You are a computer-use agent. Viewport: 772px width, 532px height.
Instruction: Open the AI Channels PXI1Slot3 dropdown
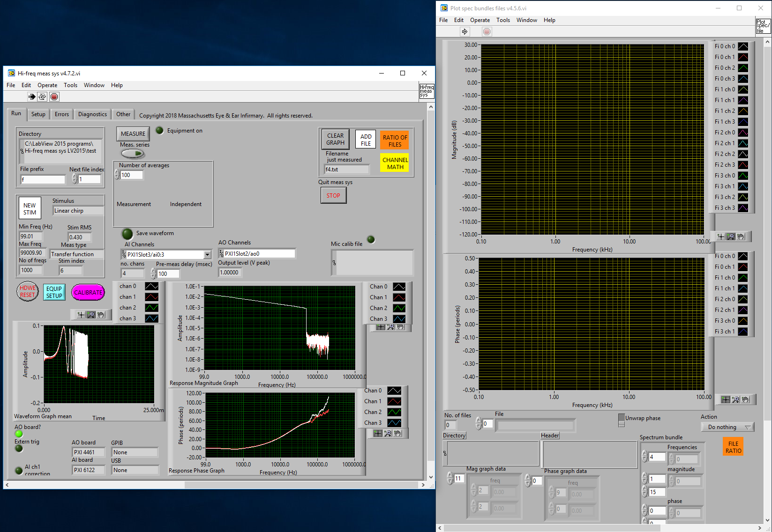(206, 254)
